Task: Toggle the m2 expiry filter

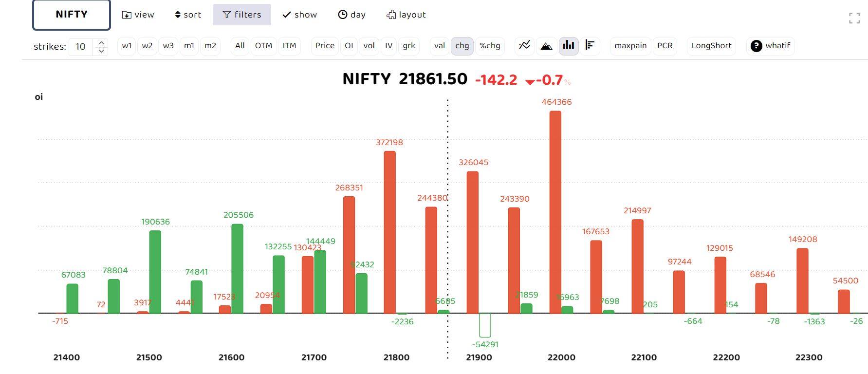Action: click(210, 46)
